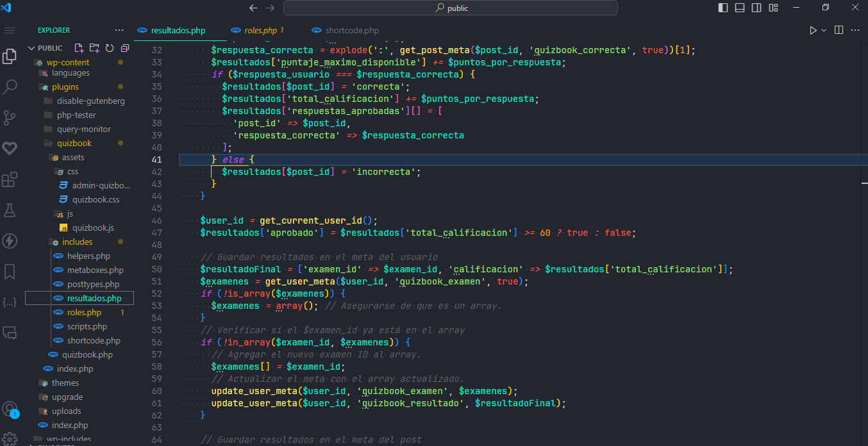Open the Accounts menu with notification badge
The image size is (868, 446).
[10, 409]
